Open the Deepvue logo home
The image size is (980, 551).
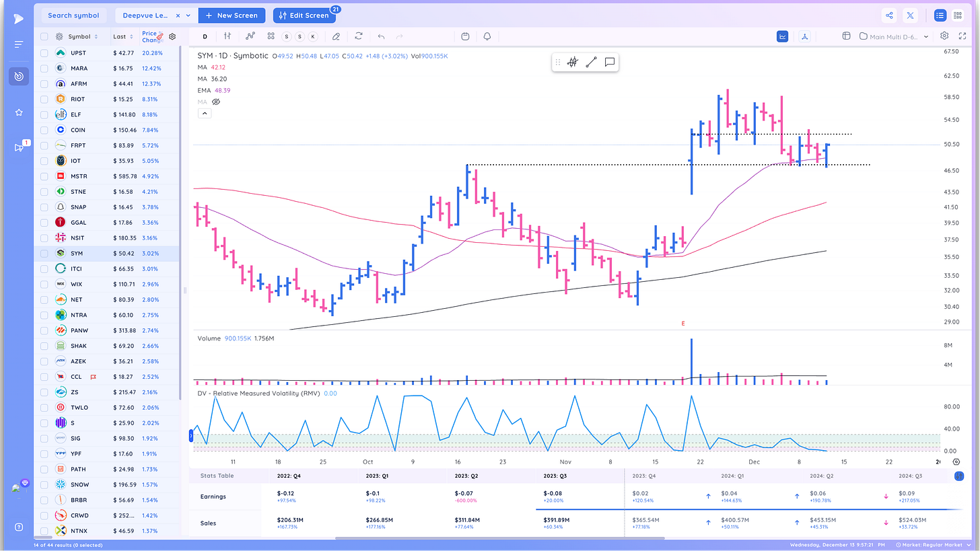(18, 18)
